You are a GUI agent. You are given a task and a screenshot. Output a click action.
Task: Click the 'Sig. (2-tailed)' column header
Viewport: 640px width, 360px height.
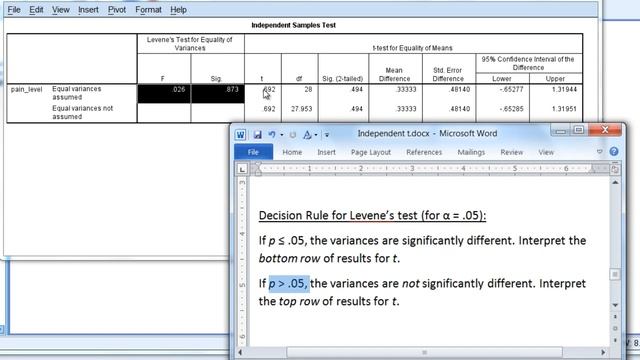343,79
